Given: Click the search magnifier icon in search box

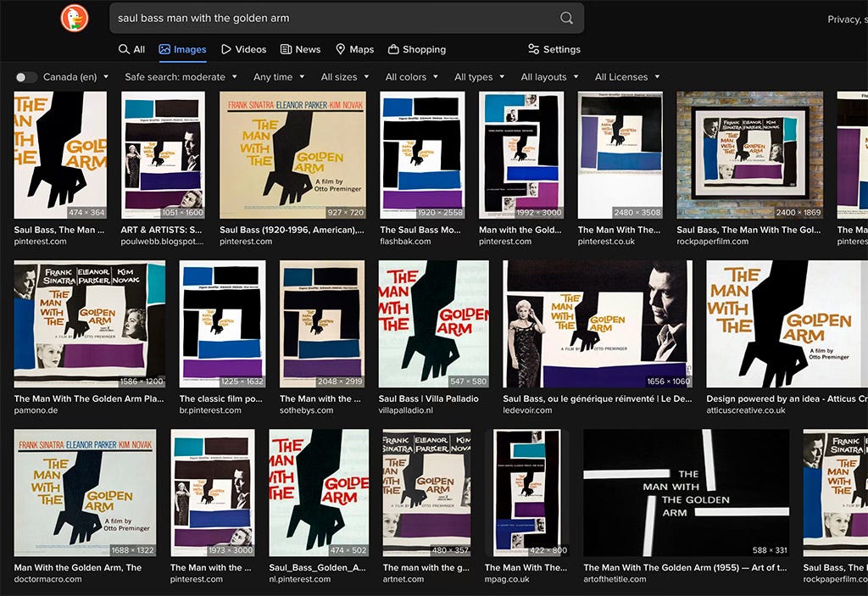Looking at the screenshot, I should click(x=566, y=18).
